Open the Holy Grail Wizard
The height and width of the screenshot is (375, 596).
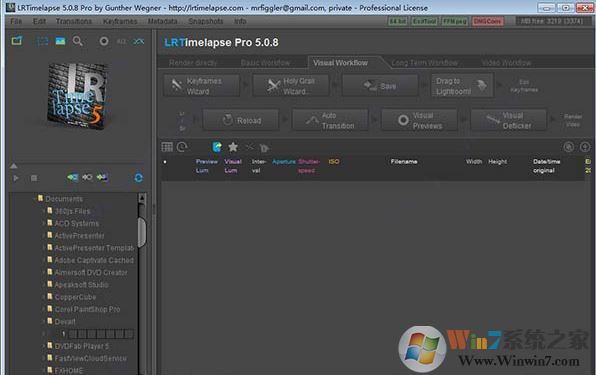click(291, 86)
